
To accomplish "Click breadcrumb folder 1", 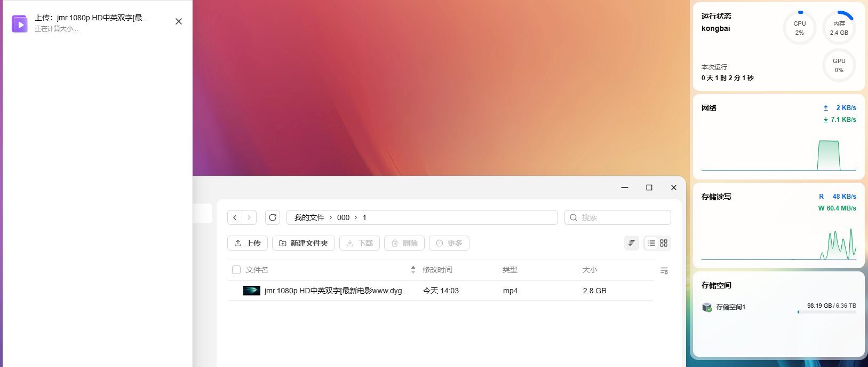I will point(364,217).
